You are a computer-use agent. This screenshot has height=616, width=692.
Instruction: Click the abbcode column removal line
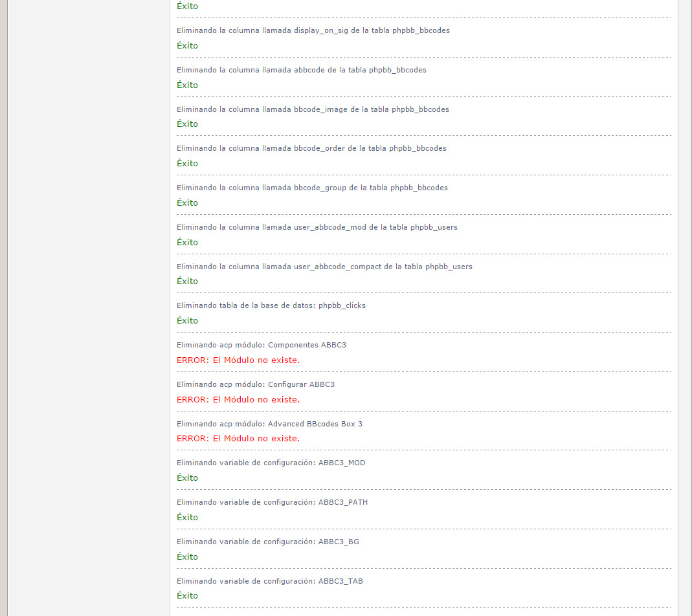tap(301, 70)
